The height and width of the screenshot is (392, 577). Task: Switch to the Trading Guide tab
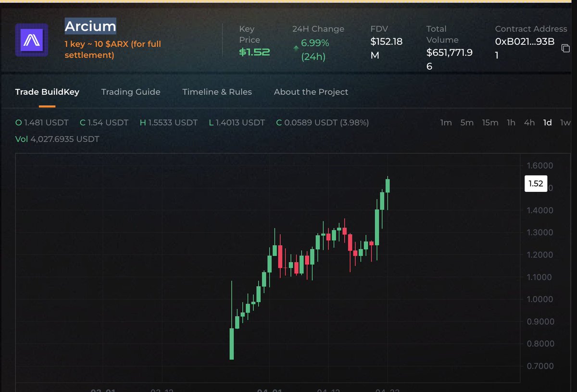click(131, 92)
